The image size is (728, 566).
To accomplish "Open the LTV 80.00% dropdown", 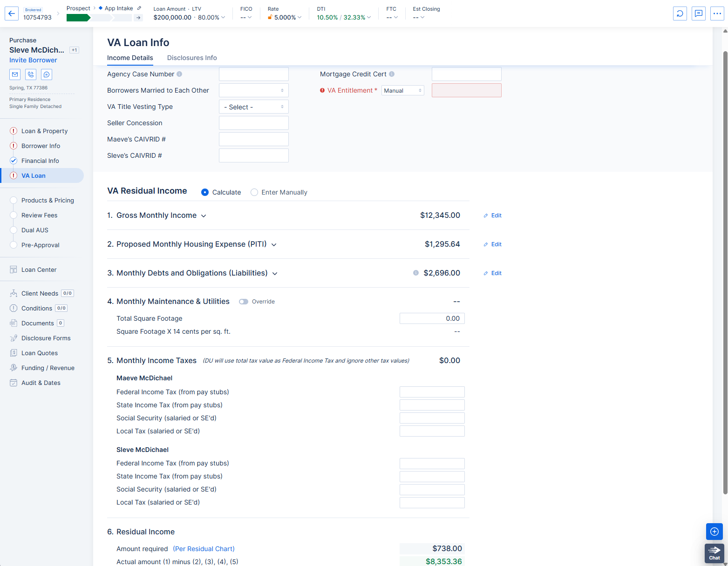I will (x=211, y=17).
